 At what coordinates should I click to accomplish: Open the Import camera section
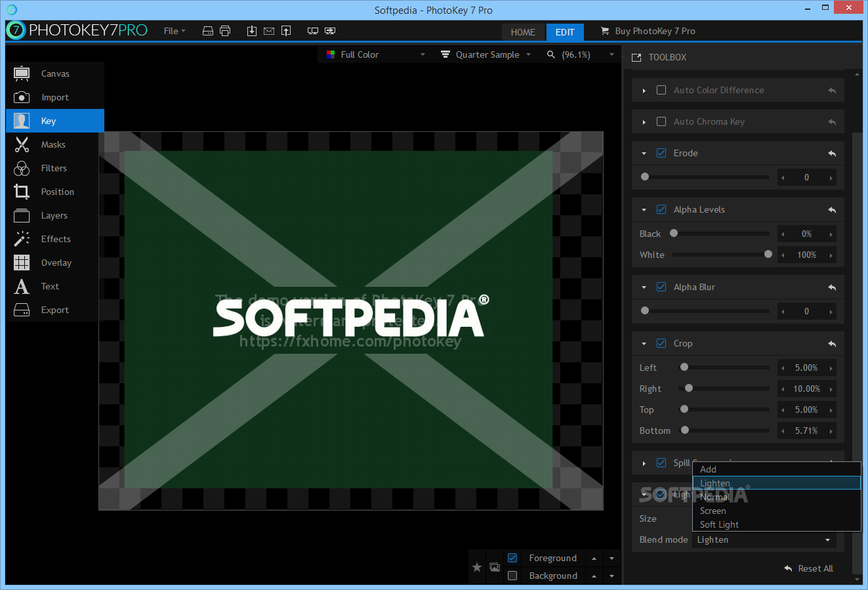pos(55,97)
